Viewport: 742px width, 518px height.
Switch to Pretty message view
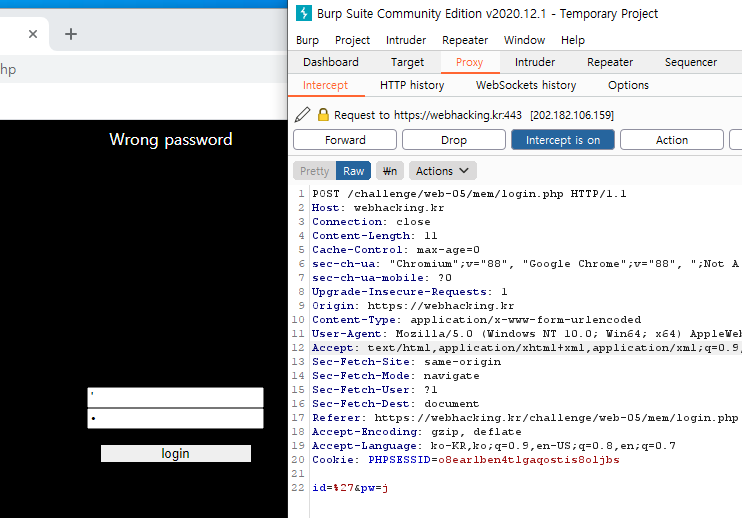tap(315, 171)
